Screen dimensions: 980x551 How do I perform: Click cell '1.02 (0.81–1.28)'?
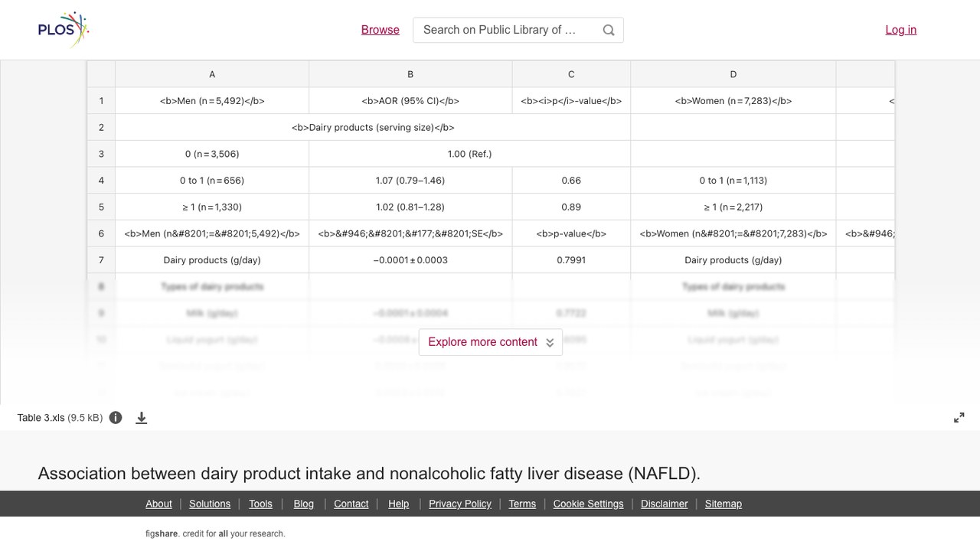pyautogui.click(x=410, y=207)
